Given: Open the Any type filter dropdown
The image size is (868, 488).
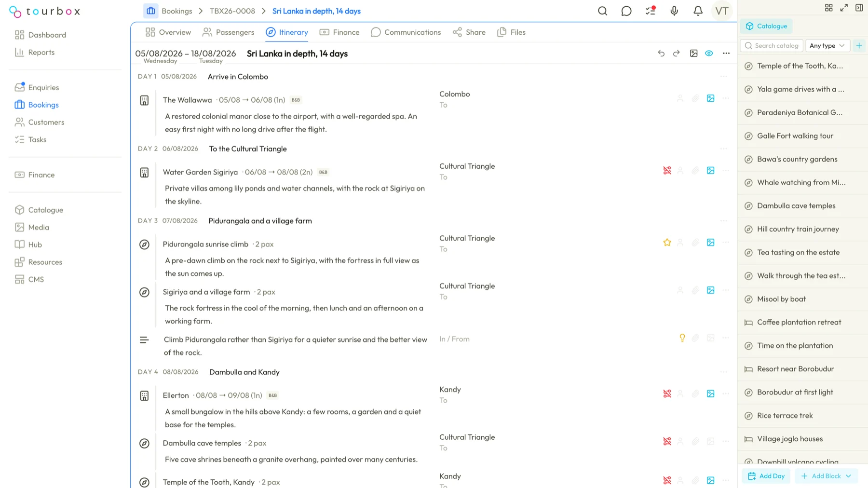Looking at the screenshot, I should [x=827, y=45].
